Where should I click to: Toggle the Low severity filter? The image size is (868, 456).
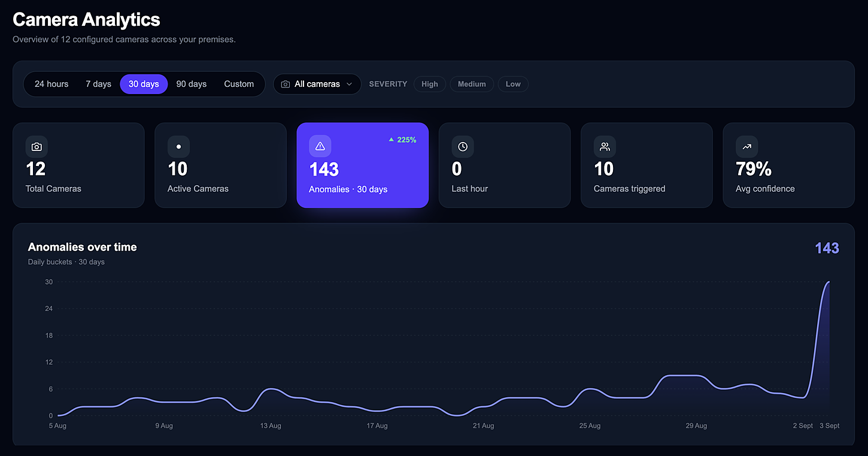coord(513,84)
